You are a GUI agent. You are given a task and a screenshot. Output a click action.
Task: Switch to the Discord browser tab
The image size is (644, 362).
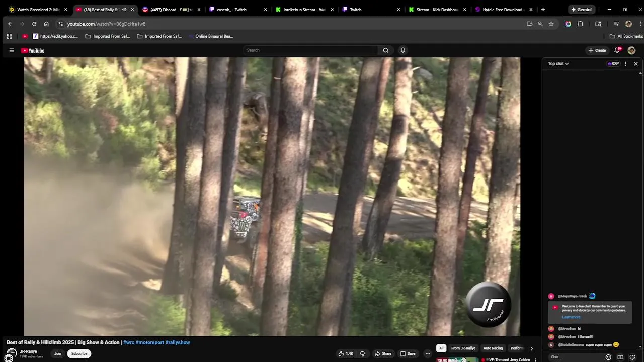[171, 10]
